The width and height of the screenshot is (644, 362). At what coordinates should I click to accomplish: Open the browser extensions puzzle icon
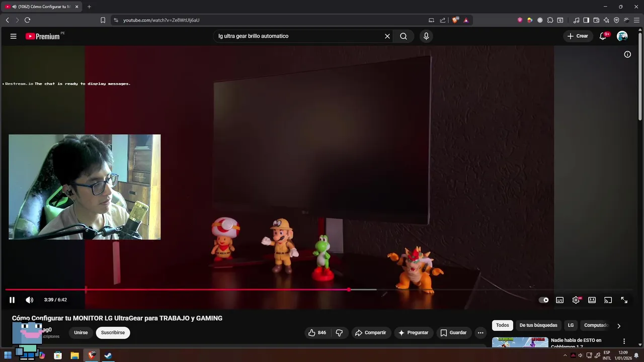(x=550, y=20)
